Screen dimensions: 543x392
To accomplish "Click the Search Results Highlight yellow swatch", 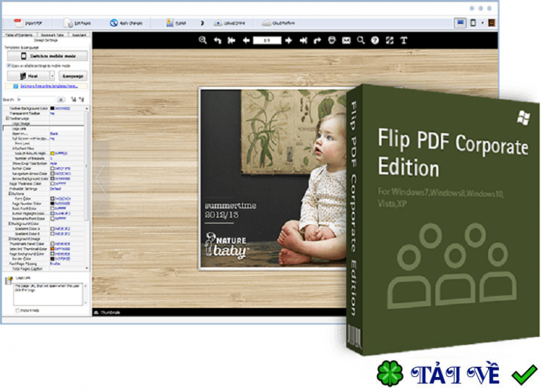I will tap(52, 153).
